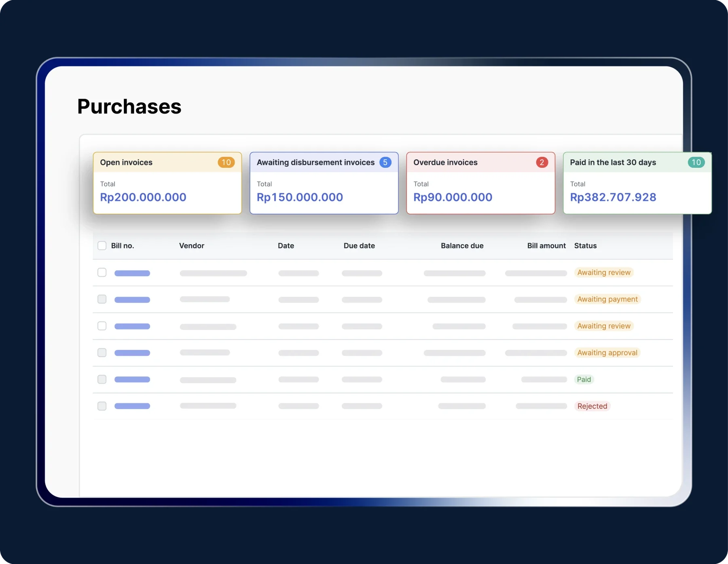Check the Awaiting approval row checkbox

(x=102, y=353)
